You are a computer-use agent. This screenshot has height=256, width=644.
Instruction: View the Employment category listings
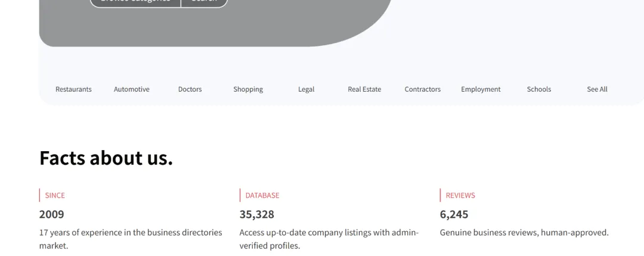click(x=481, y=89)
